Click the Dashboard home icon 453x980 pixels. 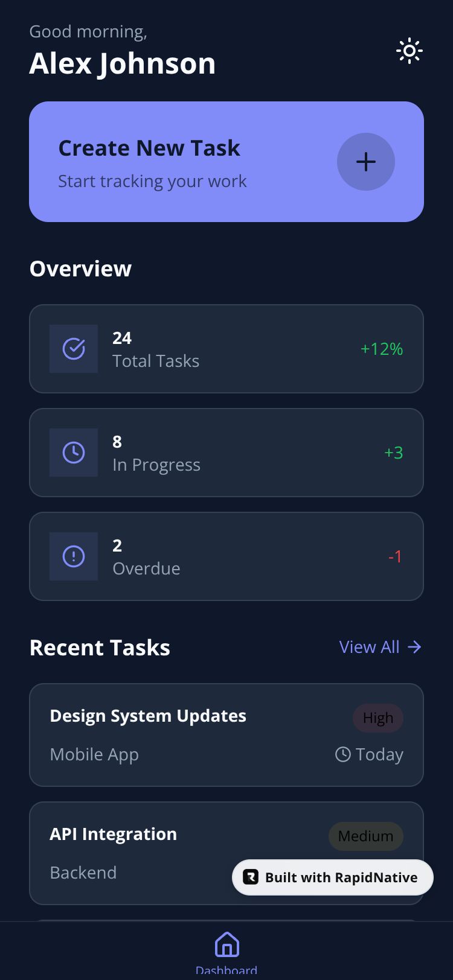pyautogui.click(x=226, y=944)
